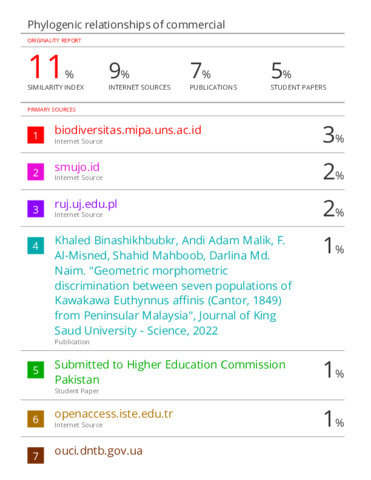Click the 9% internet sources value

coord(119,71)
